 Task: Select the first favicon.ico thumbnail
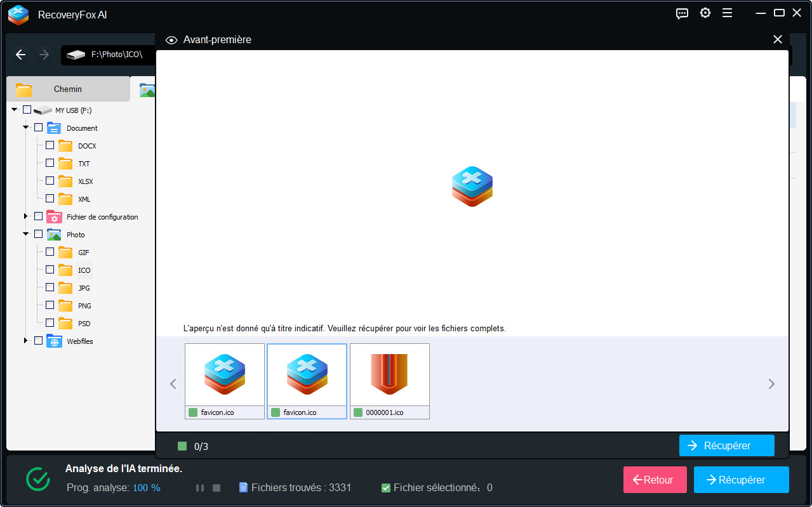coord(225,381)
